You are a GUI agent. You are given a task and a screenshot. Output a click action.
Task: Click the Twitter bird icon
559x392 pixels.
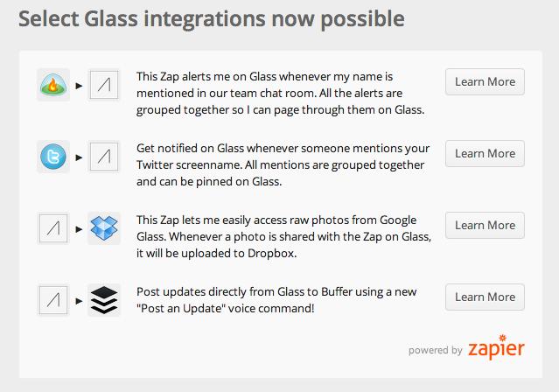(x=53, y=157)
